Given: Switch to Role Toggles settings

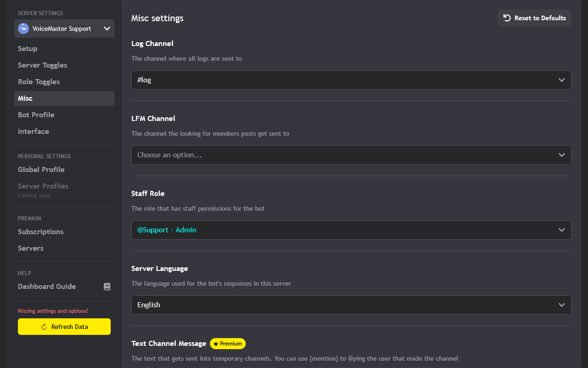Looking at the screenshot, I should tap(39, 81).
